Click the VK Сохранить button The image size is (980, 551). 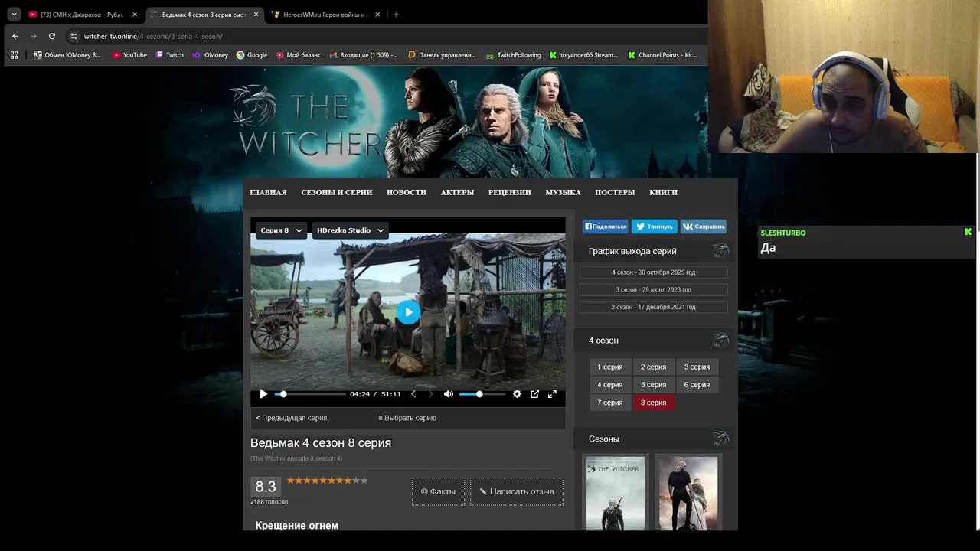coord(704,227)
